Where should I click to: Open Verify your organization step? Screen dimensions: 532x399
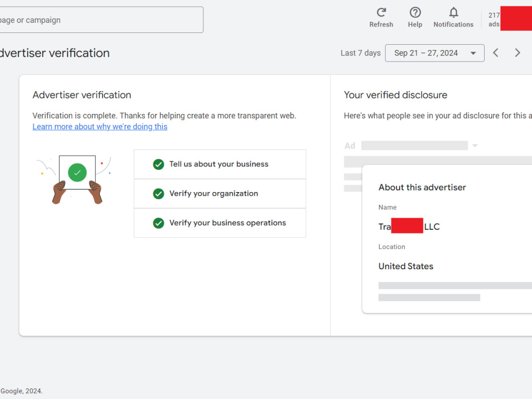220,194
